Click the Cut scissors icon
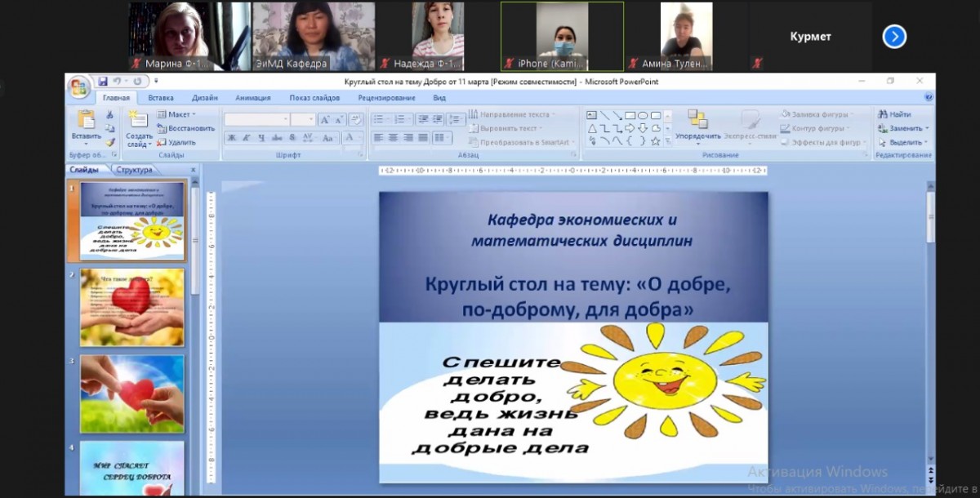 click(x=109, y=115)
